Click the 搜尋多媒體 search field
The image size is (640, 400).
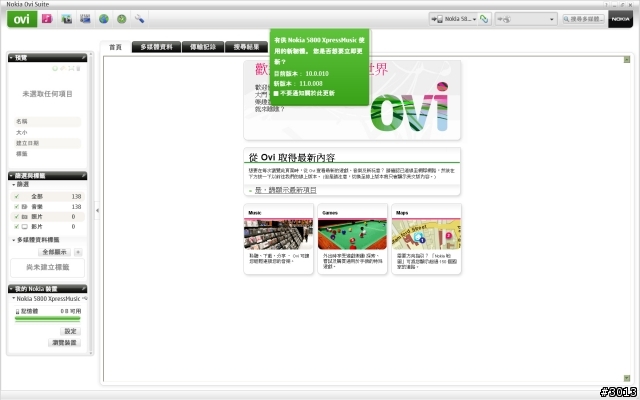point(584,19)
